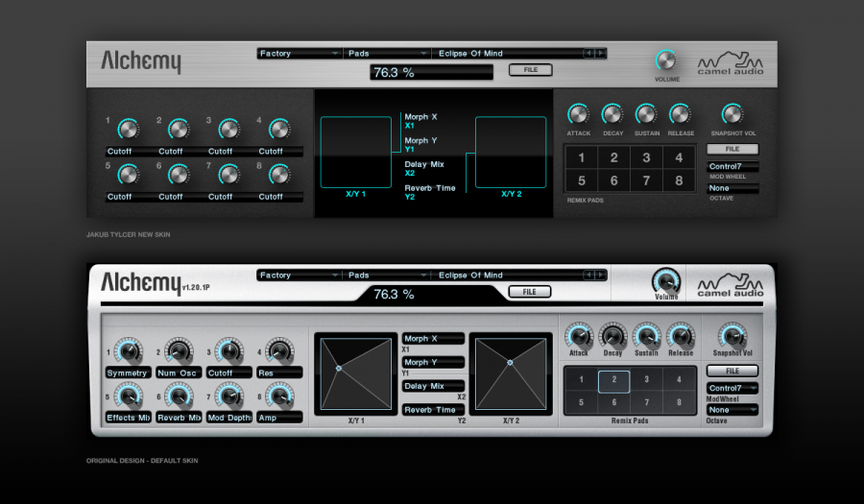Image resolution: width=864 pixels, height=504 pixels.
Task: Click the Effects Mix knob
Action: pyautogui.click(x=128, y=395)
